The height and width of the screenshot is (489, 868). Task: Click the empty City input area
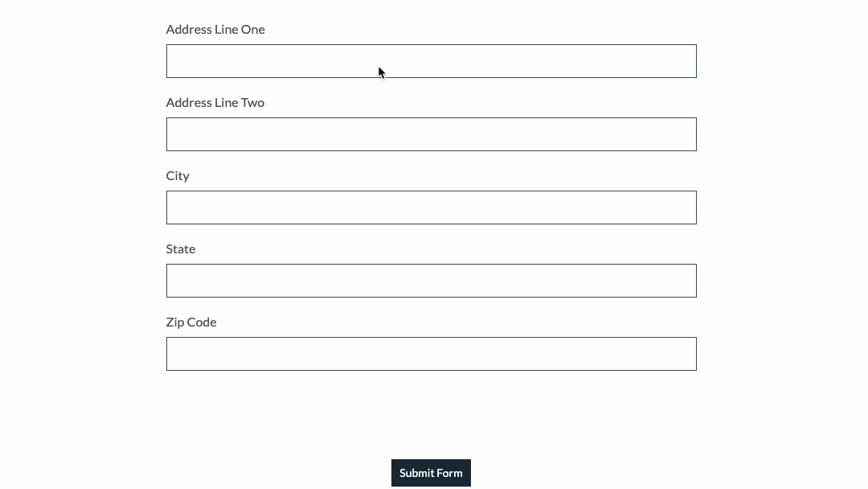tap(432, 208)
